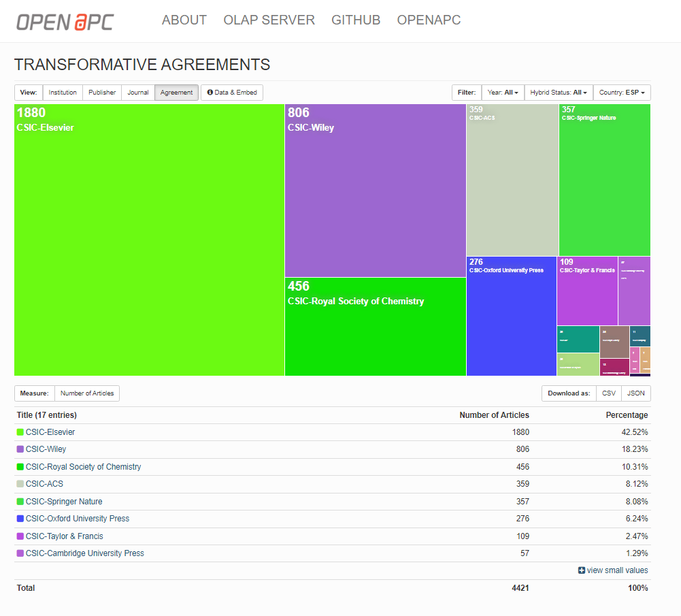The width and height of the screenshot is (681, 616).
Task: Open the Year filter dropdown
Action: (x=503, y=92)
